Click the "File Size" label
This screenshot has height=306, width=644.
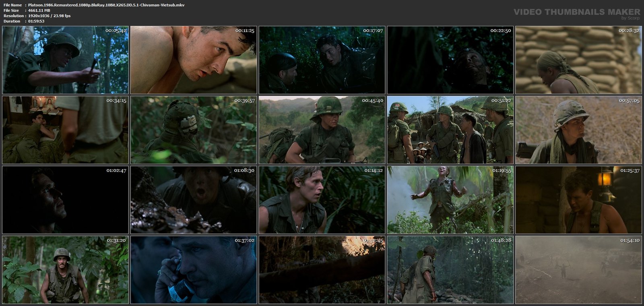[11, 10]
